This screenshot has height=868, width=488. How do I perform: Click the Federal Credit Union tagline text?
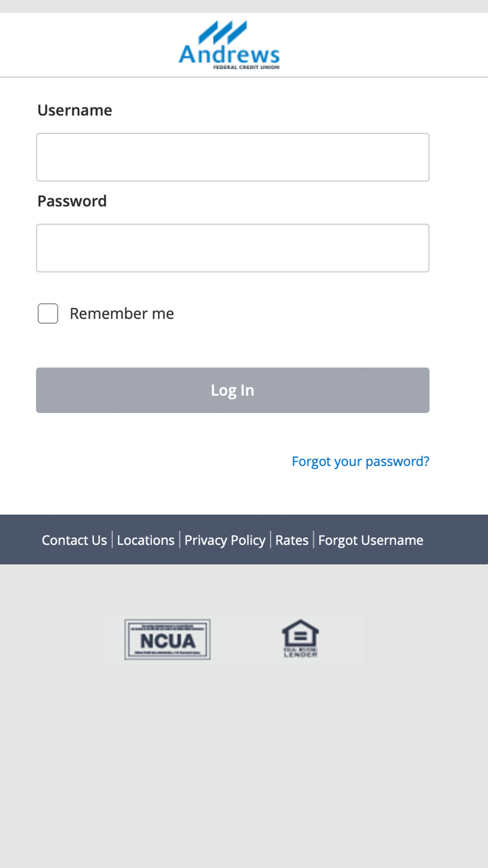(246, 67)
